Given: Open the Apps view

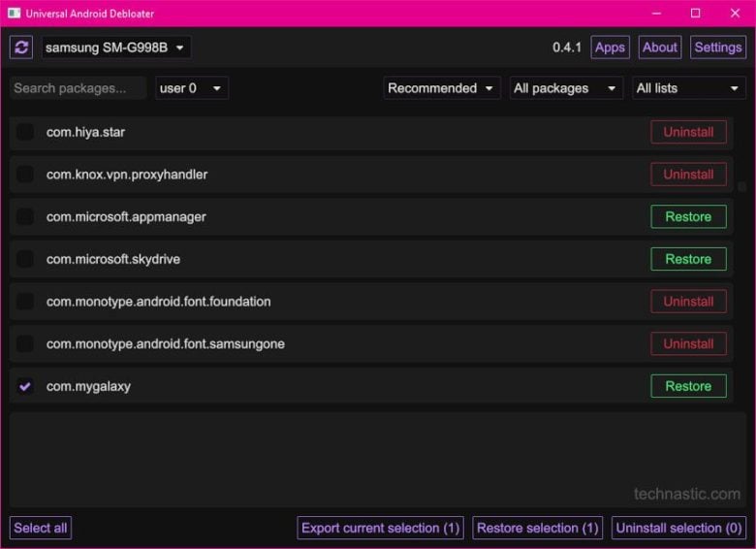Looking at the screenshot, I should [x=610, y=48].
